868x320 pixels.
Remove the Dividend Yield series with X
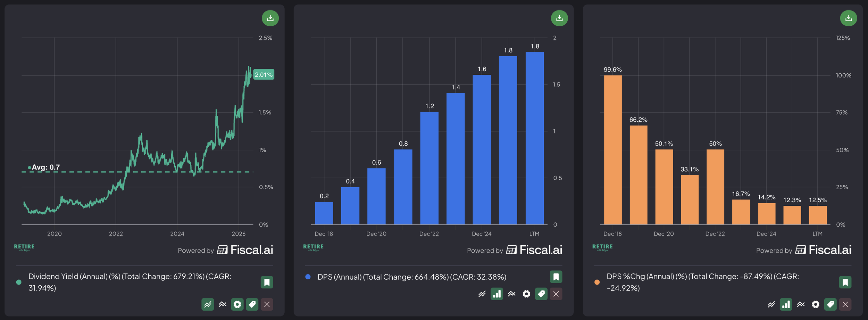[267, 304]
